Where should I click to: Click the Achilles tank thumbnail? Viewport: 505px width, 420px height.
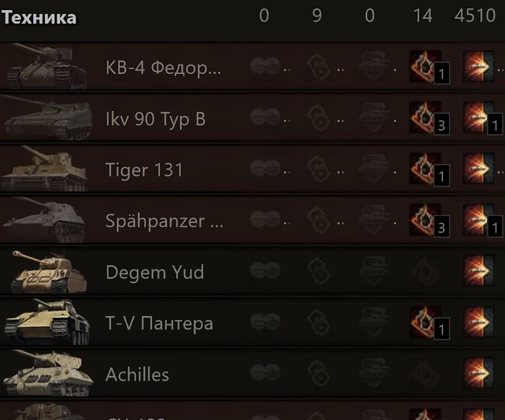(49, 374)
